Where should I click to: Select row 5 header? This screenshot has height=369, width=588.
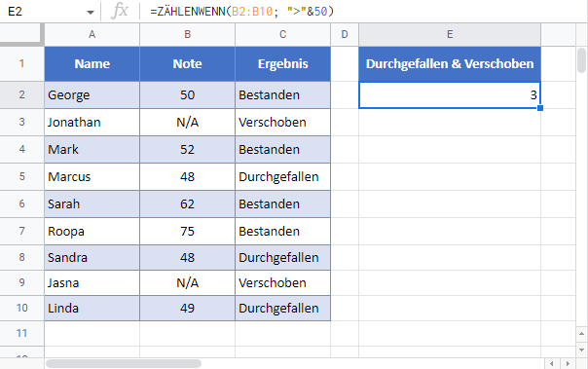21,176
